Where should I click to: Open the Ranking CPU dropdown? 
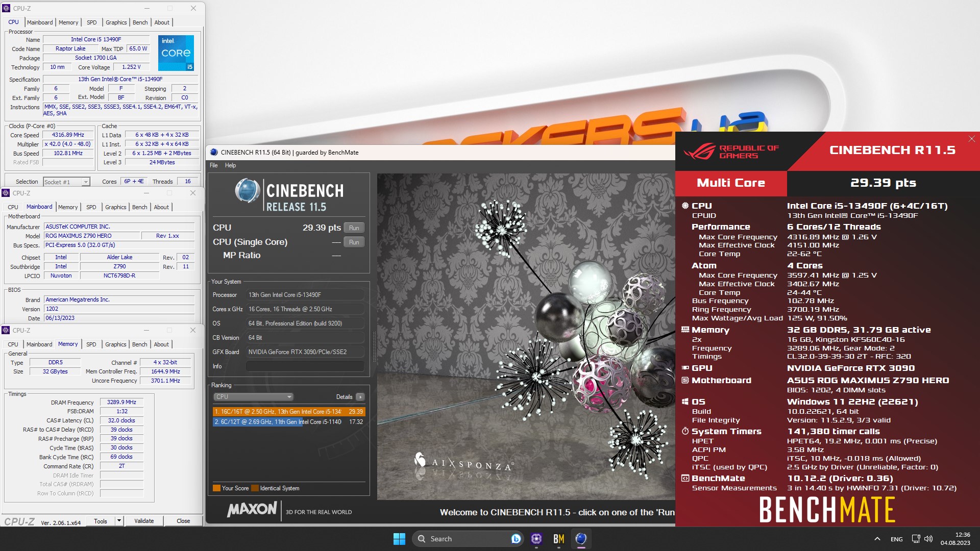click(x=254, y=397)
